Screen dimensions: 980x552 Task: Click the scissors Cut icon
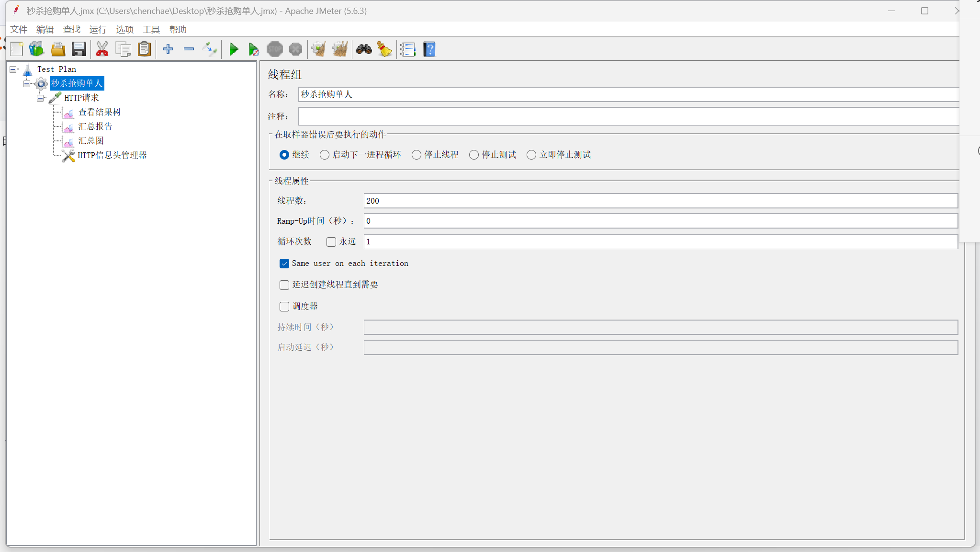point(102,49)
